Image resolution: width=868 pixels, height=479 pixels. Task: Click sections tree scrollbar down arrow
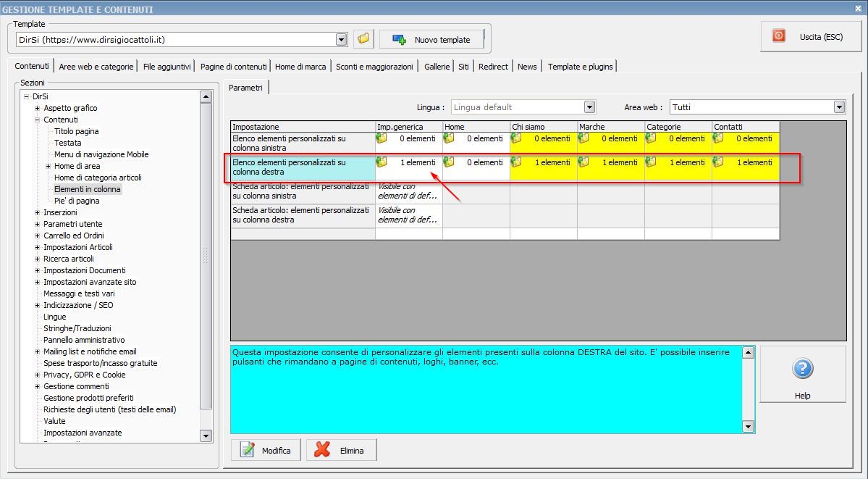(206, 436)
